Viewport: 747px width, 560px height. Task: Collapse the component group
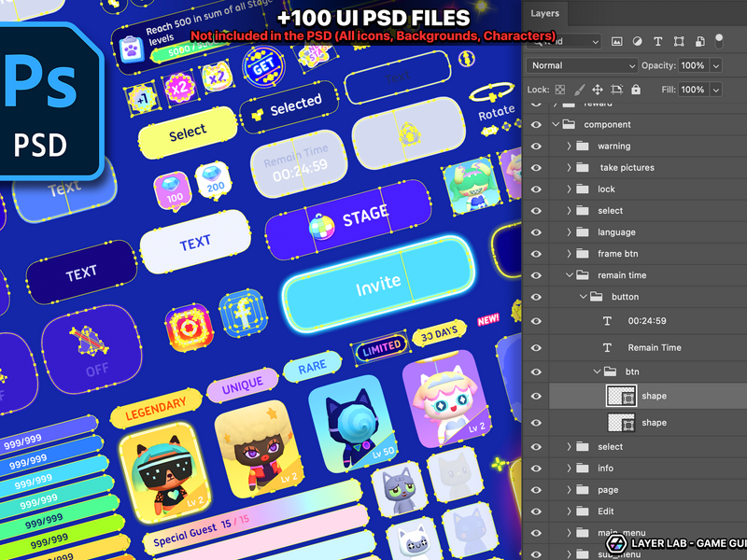click(x=556, y=124)
